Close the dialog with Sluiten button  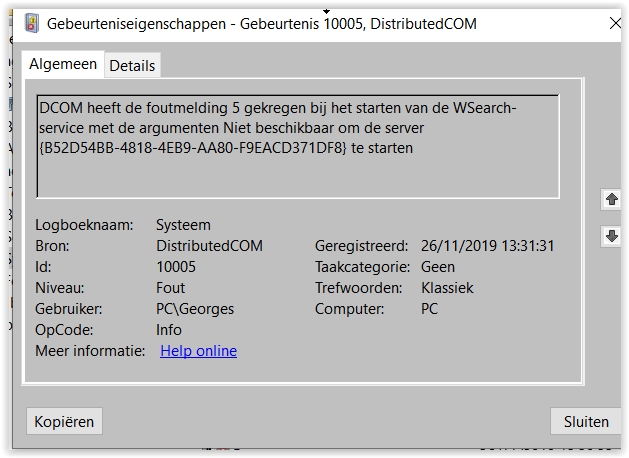585,421
